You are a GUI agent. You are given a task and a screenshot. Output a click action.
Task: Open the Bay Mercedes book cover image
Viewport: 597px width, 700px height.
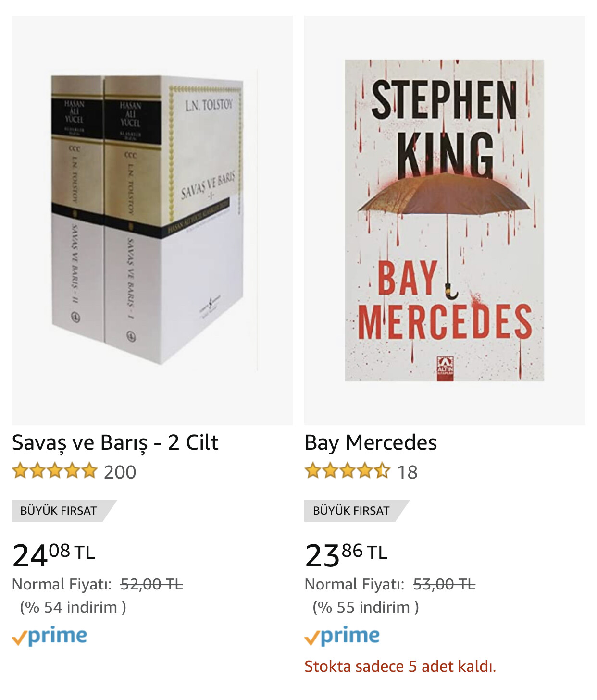(445, 221)
